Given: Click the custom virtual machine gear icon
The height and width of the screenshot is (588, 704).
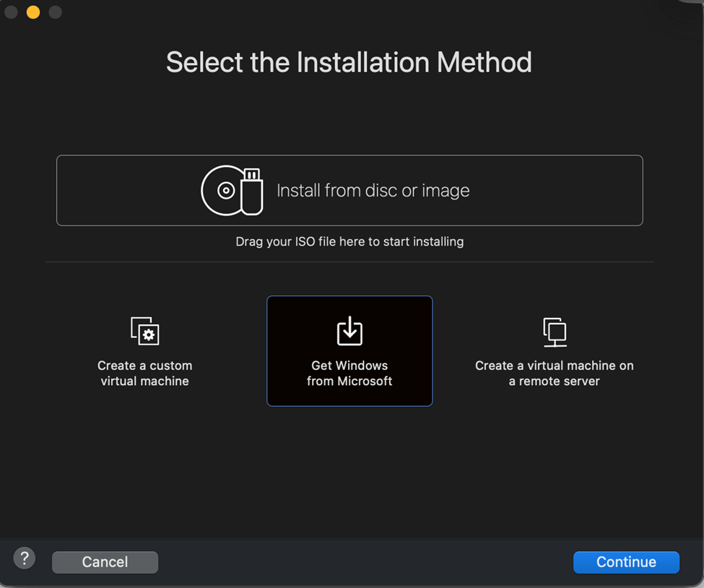Looking at the screenshot, I should tap(145, 331).
